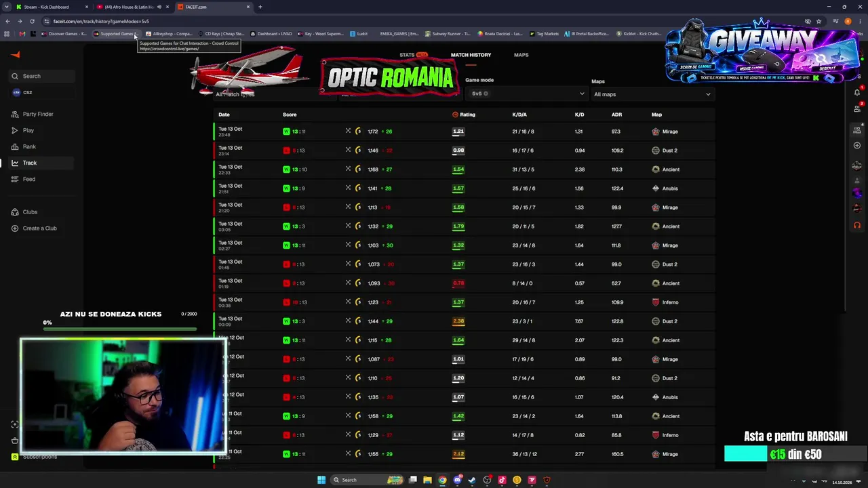The image size is (868, 488).
Task: Go back with the browser back arrow
Action: click(7, 21)
